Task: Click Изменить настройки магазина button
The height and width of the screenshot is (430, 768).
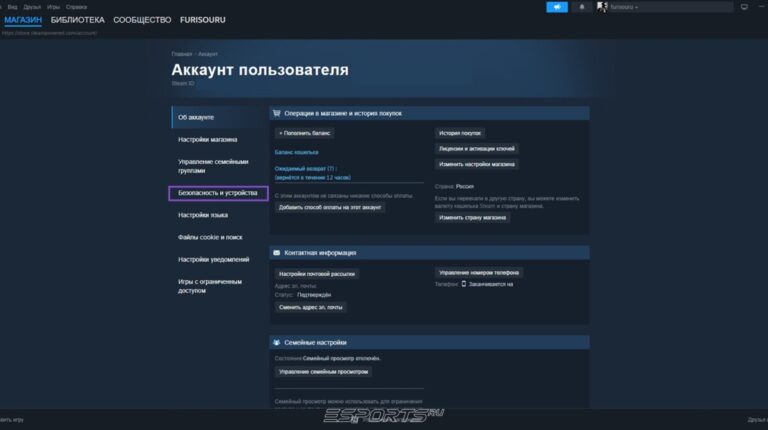Action: tap(477, 165)
